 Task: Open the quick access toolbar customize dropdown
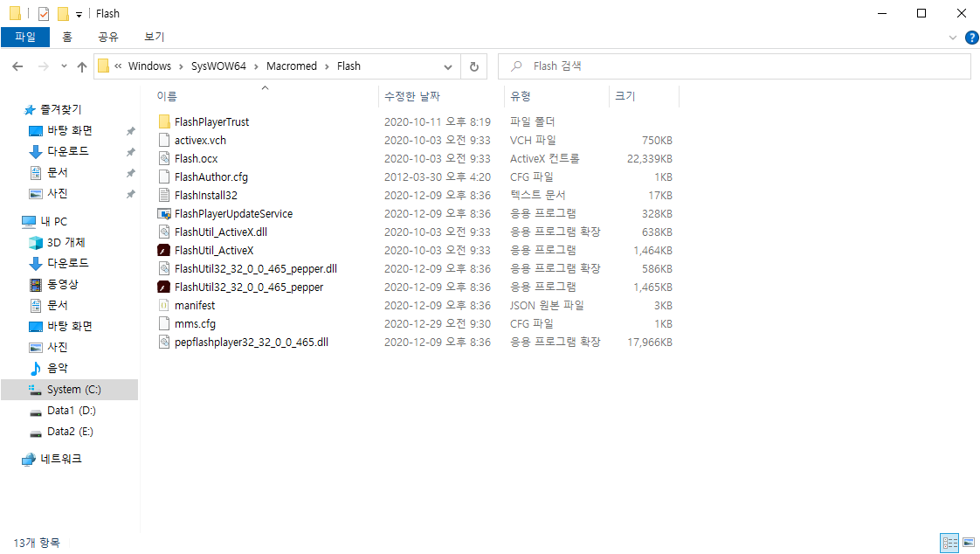[79, 14]
